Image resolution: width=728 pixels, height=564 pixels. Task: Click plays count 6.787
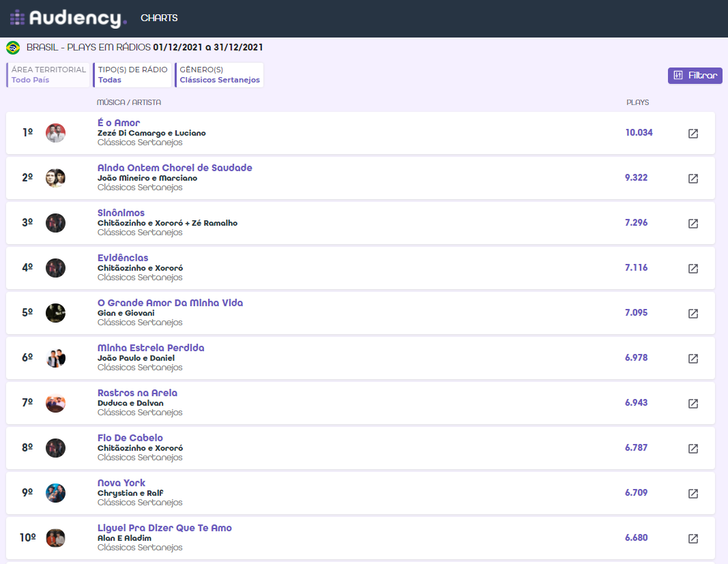[x=636, y=448]
